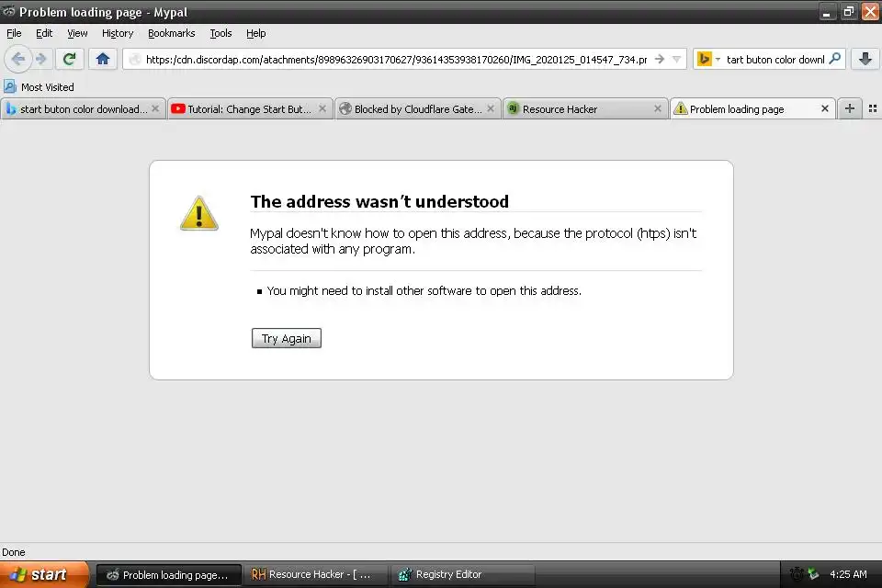The image size is (882, 588).
Task: Go forward with the forward arrow button
Action: pyautogui.click(x=41, y=59)
